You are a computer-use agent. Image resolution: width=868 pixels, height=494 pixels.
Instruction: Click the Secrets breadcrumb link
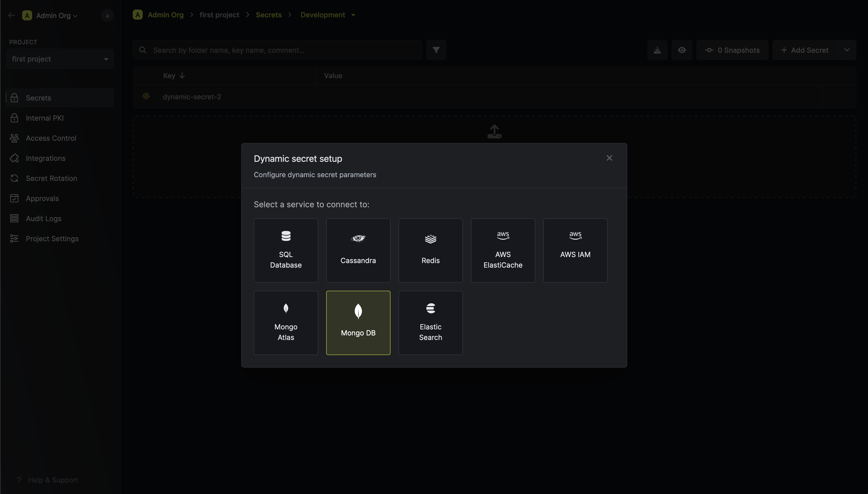(268, 15)
